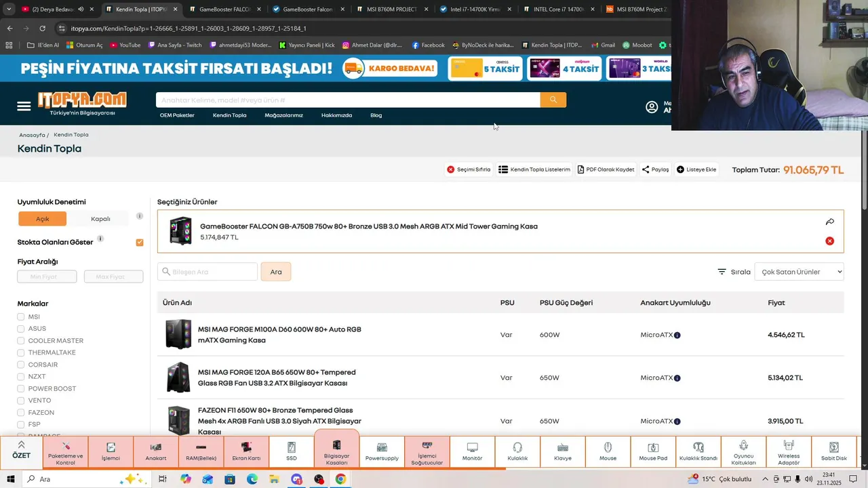Screen dimensions: 868x488
Task: Set compatibility check to Kapalı
Action: [100, 219]
